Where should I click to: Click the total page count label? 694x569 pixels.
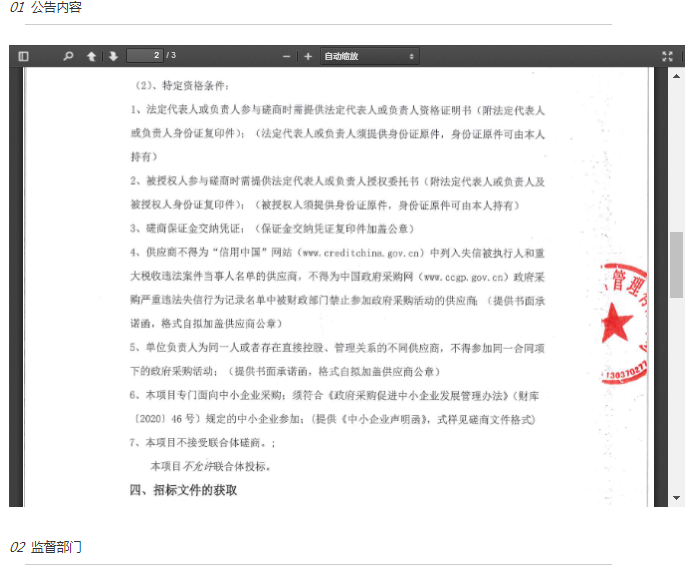(171, 56)
